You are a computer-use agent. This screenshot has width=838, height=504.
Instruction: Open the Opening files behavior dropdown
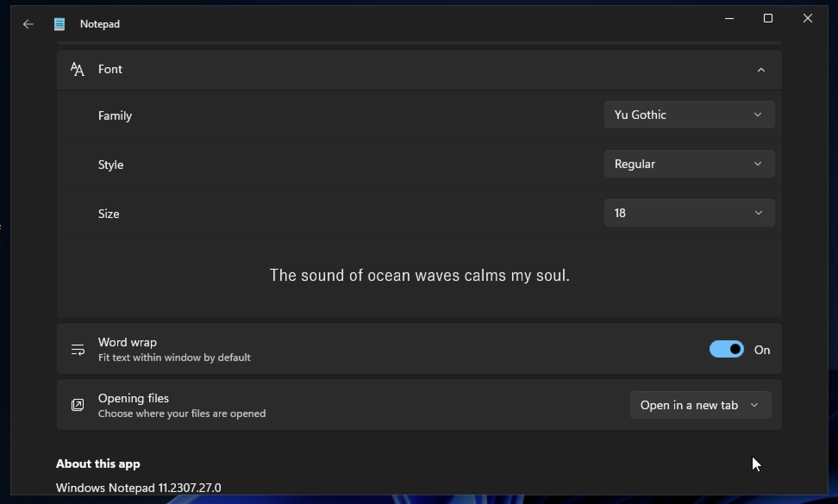pos(700,405)
